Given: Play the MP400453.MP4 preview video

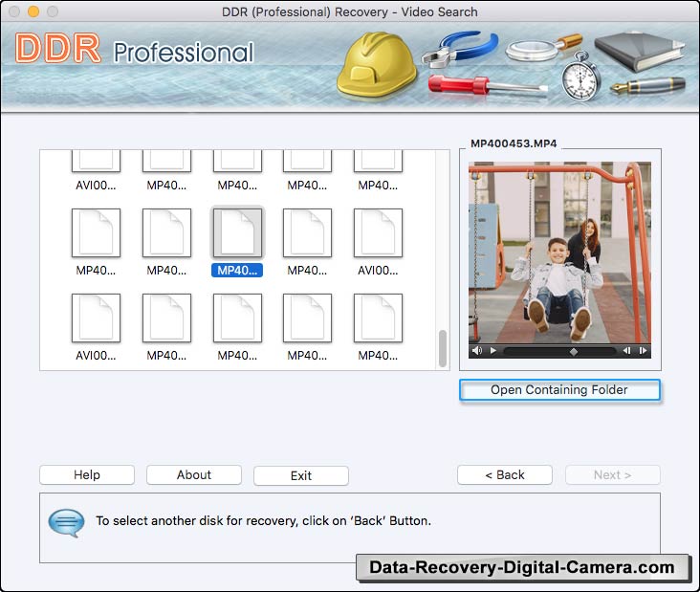Looking at the screenshot, I should [493, 351].
